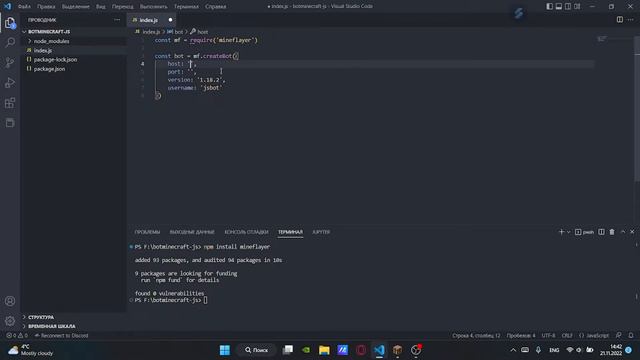Open the Run menu
The image size is (640, 360).
[153, 7]
